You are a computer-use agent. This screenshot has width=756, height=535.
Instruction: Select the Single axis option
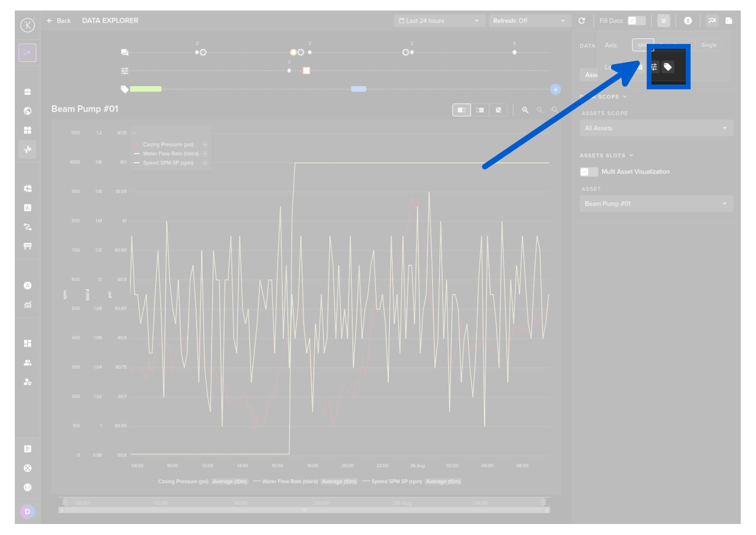click(708, 45)
